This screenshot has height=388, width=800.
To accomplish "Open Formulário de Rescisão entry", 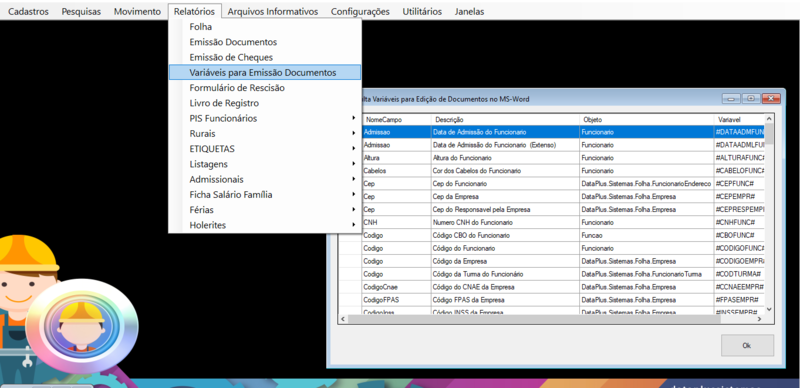I will (x=265, y=88).
